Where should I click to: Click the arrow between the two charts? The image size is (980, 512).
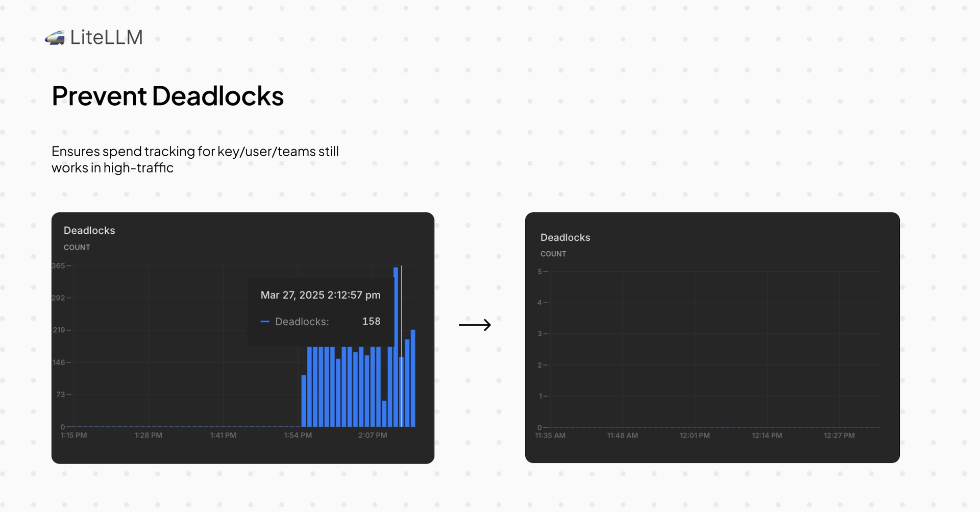[x=475, y=325]
